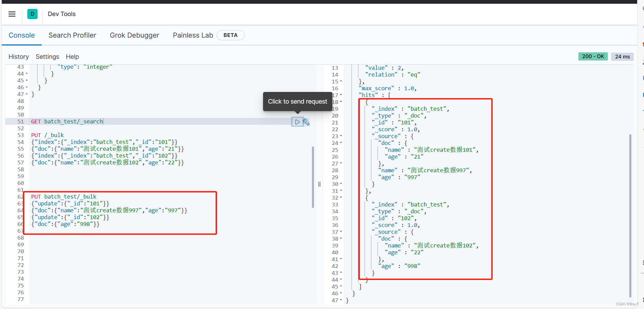Open the Search Profiler tab
Viewport: 644px width, 309px height.
(72, 35)
